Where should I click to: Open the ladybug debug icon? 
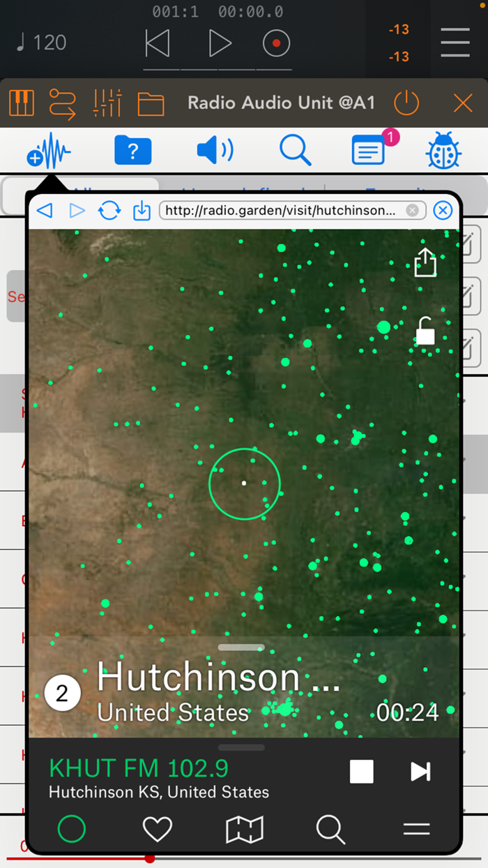point(444,151)
